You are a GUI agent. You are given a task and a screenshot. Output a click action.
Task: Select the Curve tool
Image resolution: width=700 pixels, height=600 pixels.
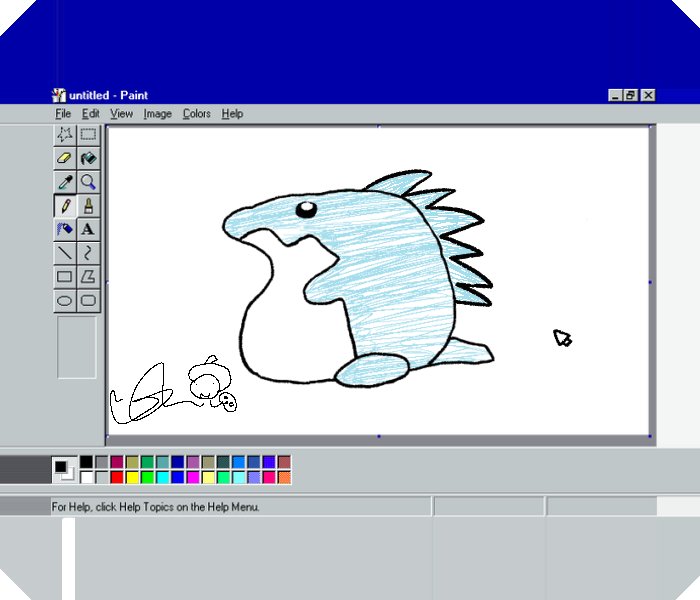[x=88, y=253]
